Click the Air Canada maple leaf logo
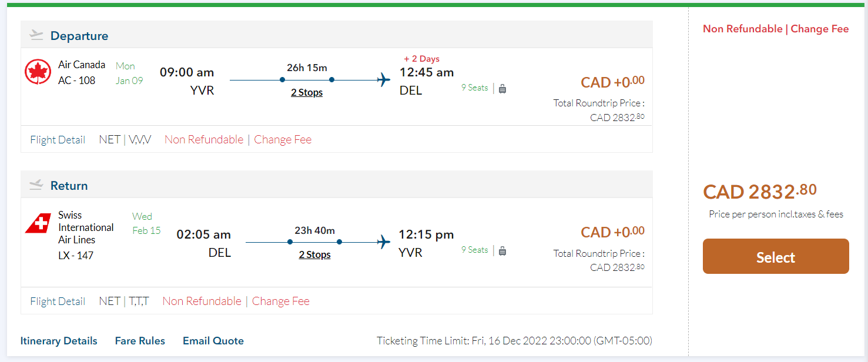The height and width of the screenshot is (362, 868). 38,72
